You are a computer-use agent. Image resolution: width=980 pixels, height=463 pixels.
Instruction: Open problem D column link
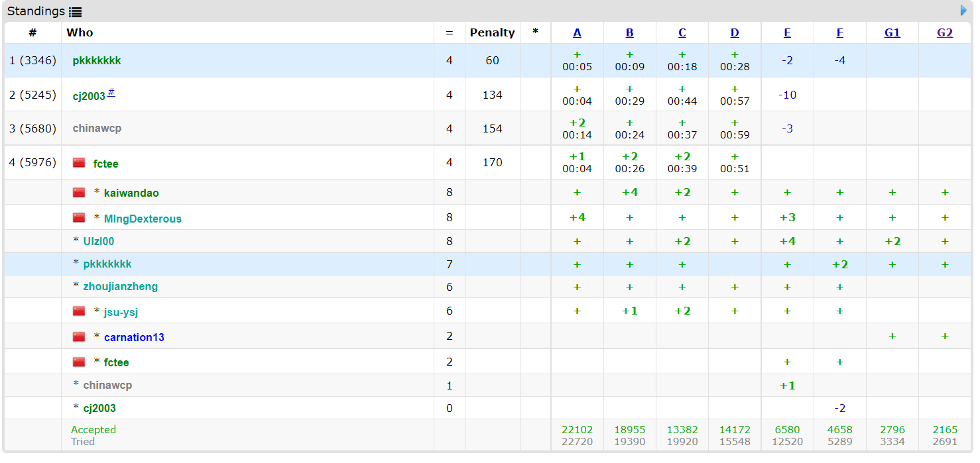pyautogui.click(x=735, y=32)
